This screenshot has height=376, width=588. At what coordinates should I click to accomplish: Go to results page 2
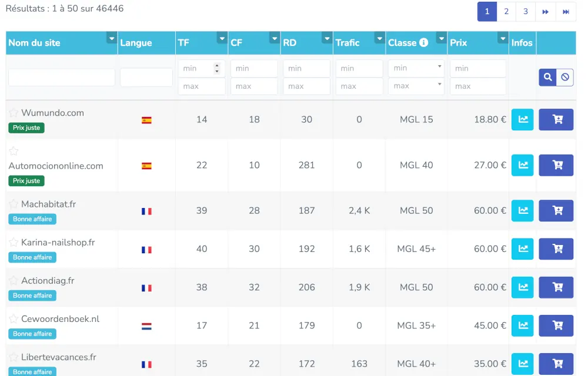(x=506, y=12)
